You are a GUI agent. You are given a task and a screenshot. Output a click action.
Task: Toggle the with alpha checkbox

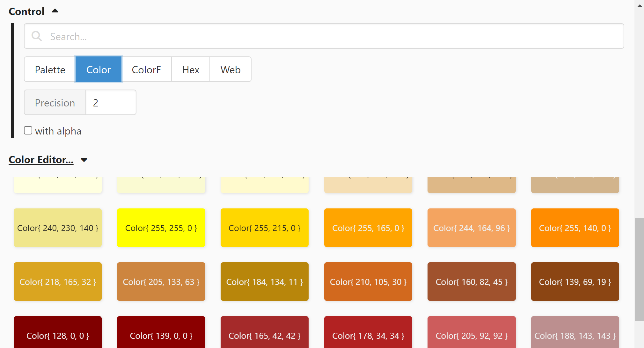point(28,131)
